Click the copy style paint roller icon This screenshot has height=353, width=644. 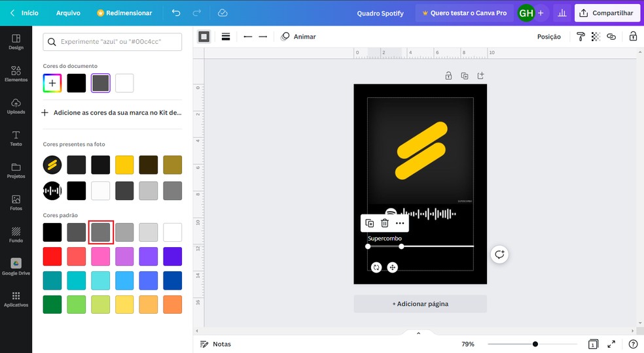[x=581, y=37]
